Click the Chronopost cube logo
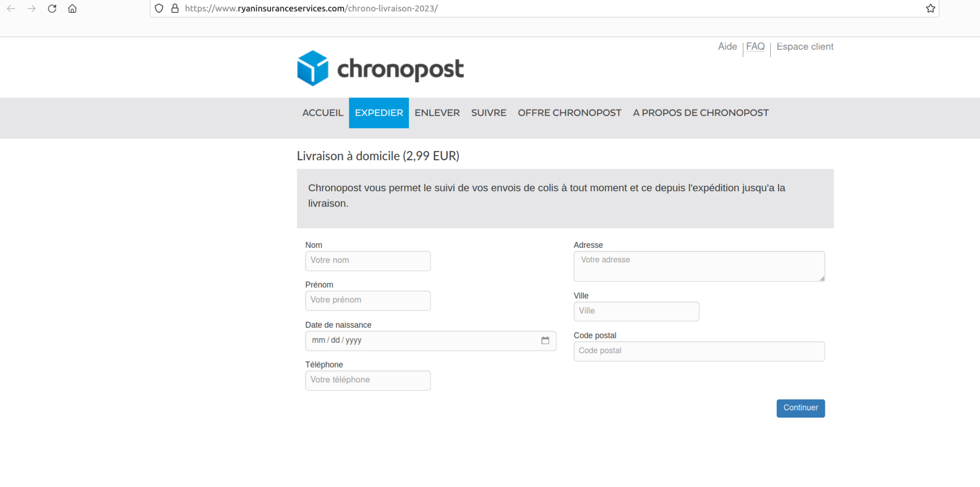This screenshot has height=487, width=980. pyautogui.click(x=312, y=68)
